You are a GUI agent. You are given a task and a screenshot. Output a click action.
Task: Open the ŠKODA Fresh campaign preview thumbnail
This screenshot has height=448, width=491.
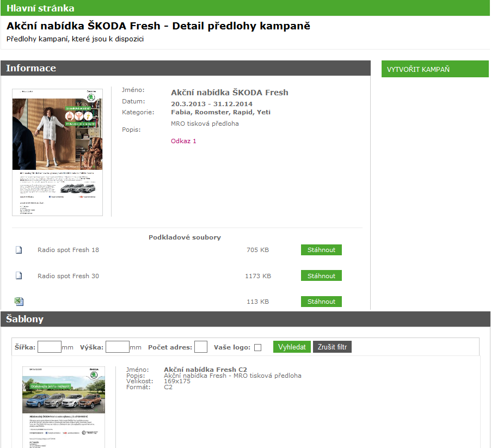pos(57,152)
